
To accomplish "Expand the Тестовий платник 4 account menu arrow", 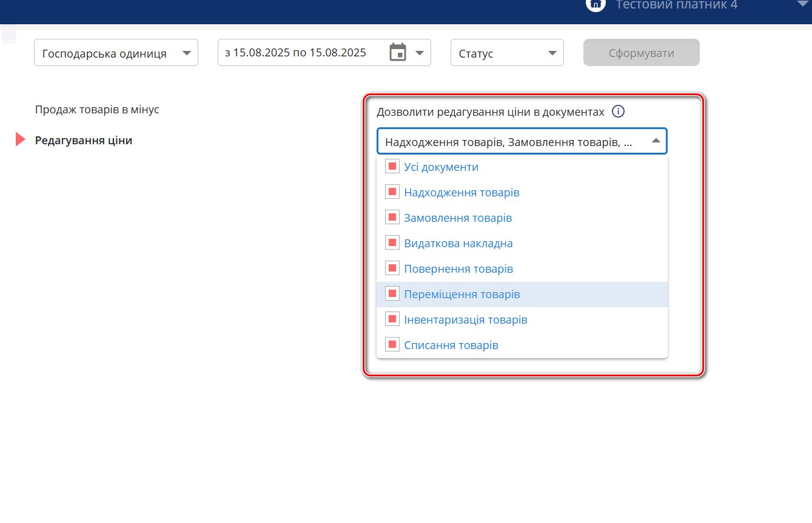I will [804, 5].
